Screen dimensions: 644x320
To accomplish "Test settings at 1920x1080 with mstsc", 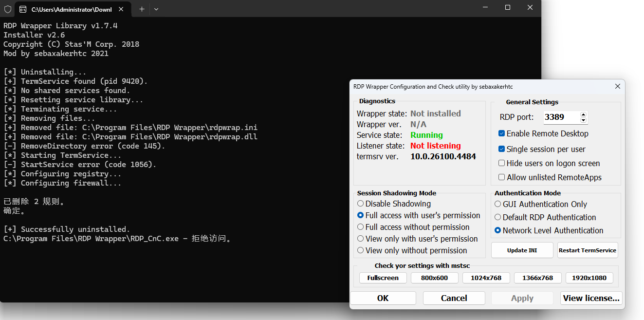I will [x=589, y=278].
